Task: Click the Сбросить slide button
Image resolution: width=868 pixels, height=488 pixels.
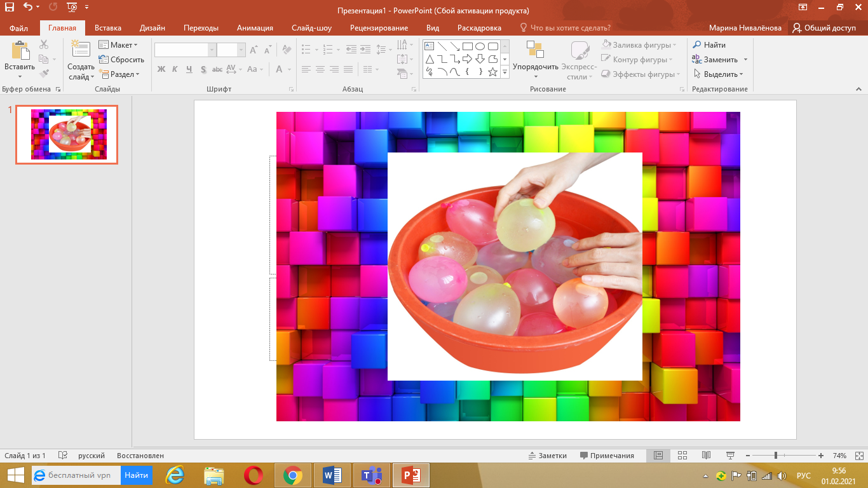Action: coord(121,60)
